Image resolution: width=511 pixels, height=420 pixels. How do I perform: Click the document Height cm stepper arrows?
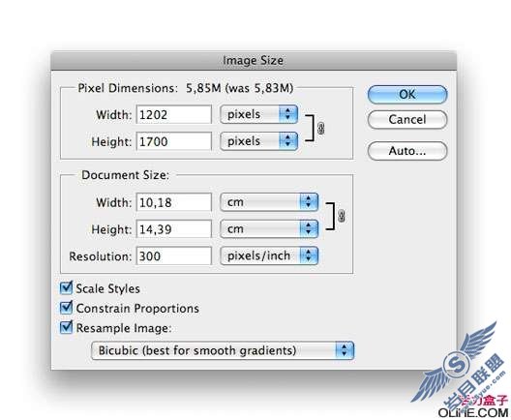pyautogui.click(x=309, y=228)
